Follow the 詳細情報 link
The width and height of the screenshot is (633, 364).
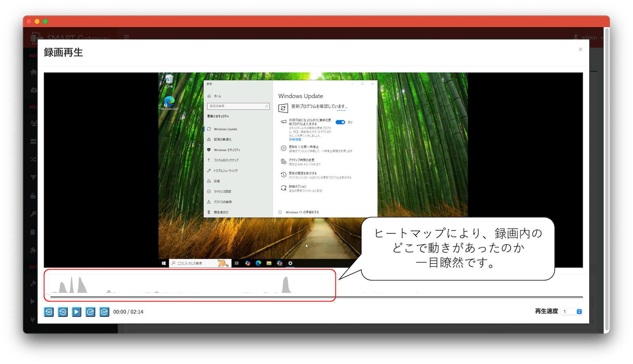(x=295, y=140)
